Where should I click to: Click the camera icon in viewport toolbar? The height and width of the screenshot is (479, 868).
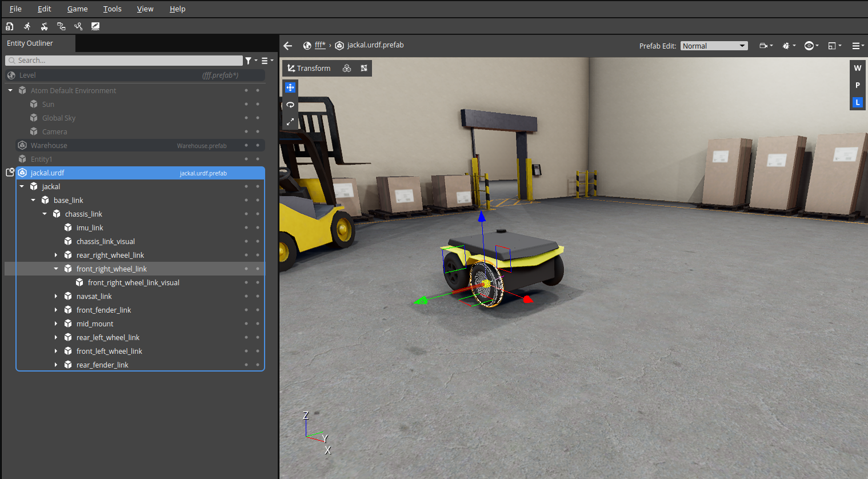pos(762,45)
